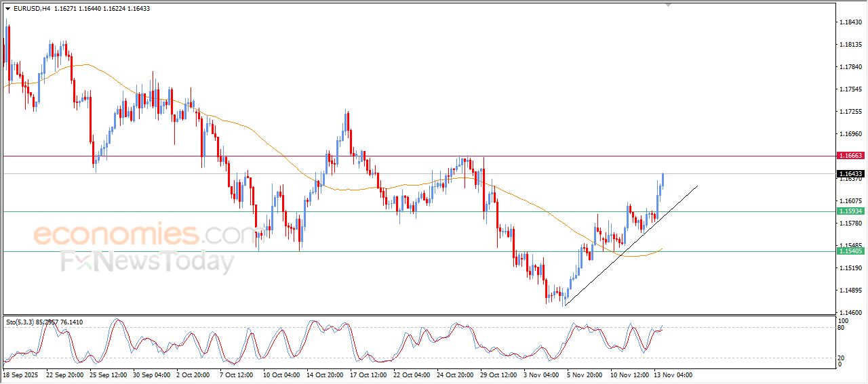
Task: Click the 1.14600 label on price axis
Action: pyautogui.click(x=850, y=313)
